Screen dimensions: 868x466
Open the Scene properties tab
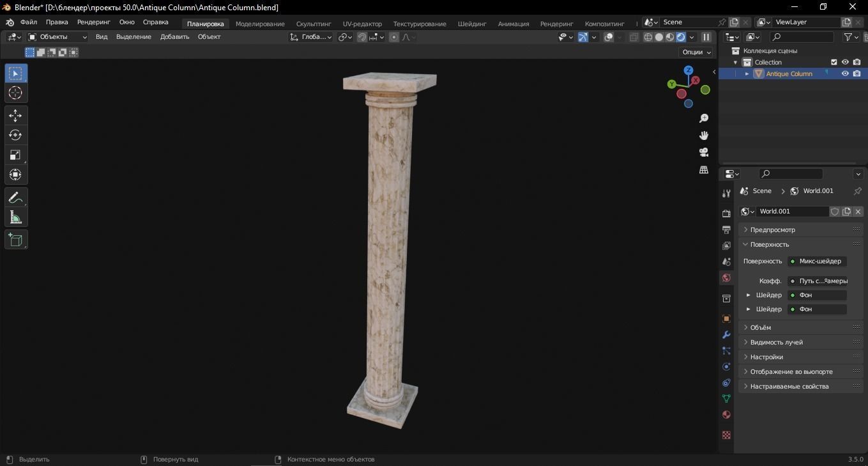(726, 261)
